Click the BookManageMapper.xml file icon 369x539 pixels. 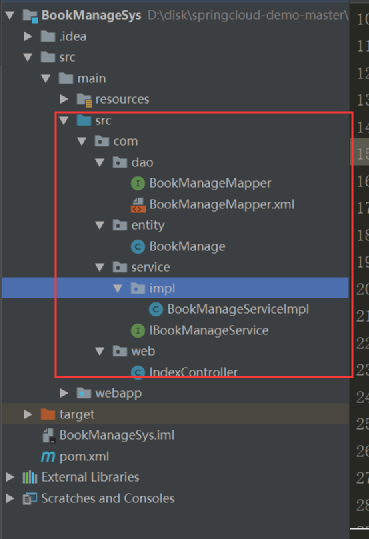tap(138, 205)
